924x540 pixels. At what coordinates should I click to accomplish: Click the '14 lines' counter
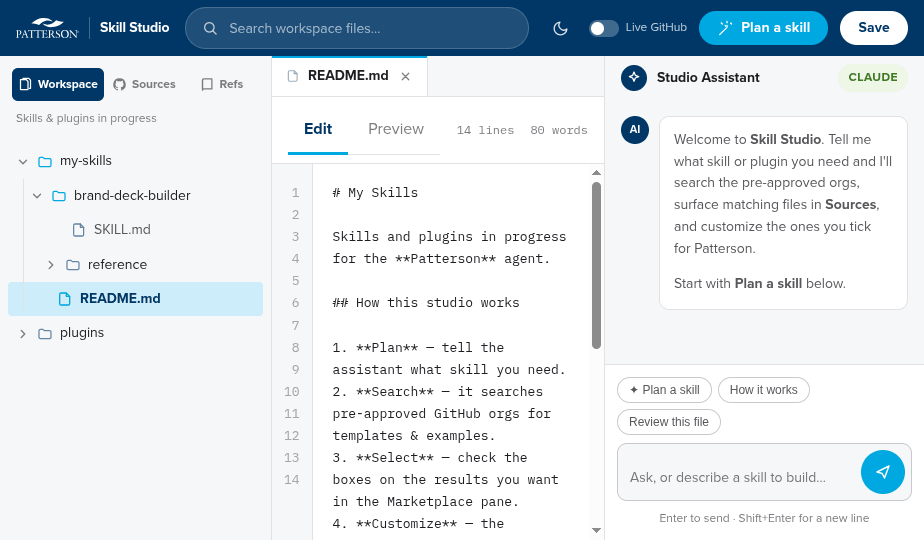pos(485,130)
